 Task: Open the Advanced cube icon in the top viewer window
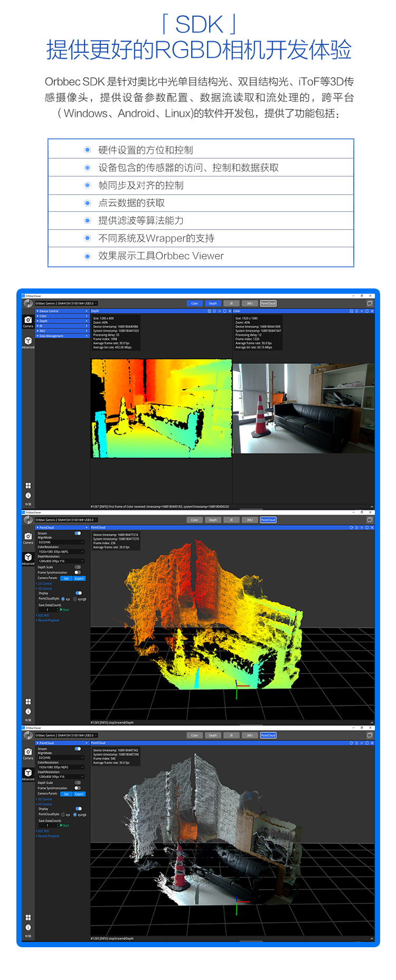[x=28, y=342]
